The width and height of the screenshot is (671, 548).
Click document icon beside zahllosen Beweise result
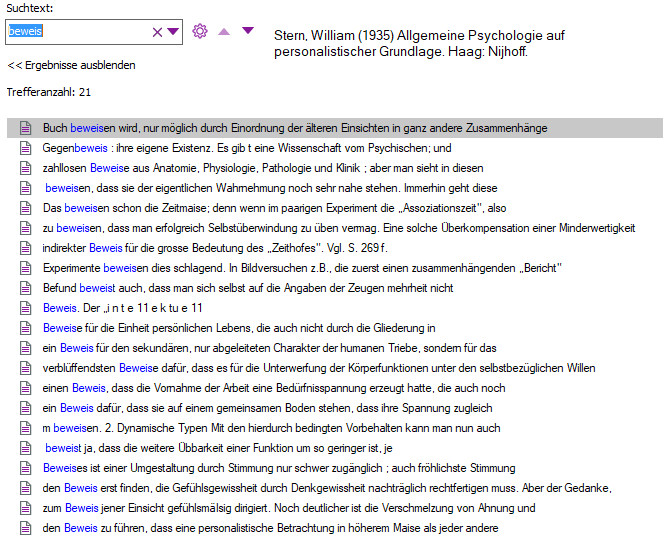[x=26, y=168]
